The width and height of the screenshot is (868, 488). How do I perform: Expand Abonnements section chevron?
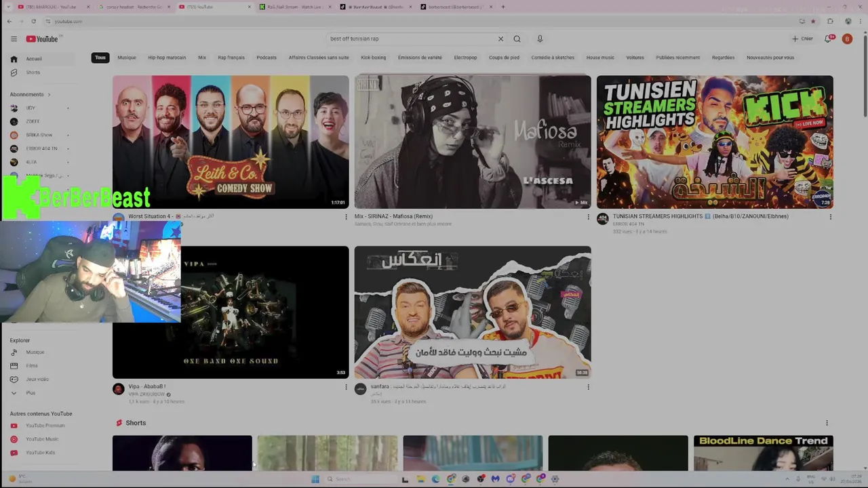point(49,94)
